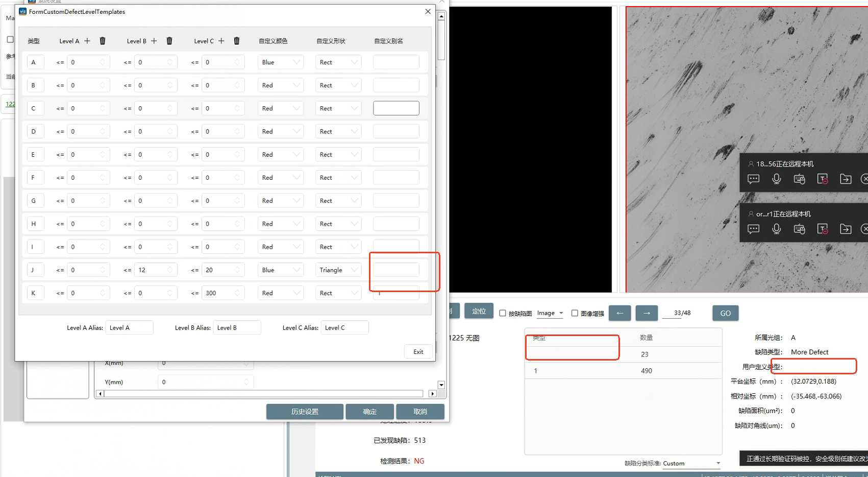Open the Rect shape dropdown for type D
The image size is (868, 477).
pos(338,132)
